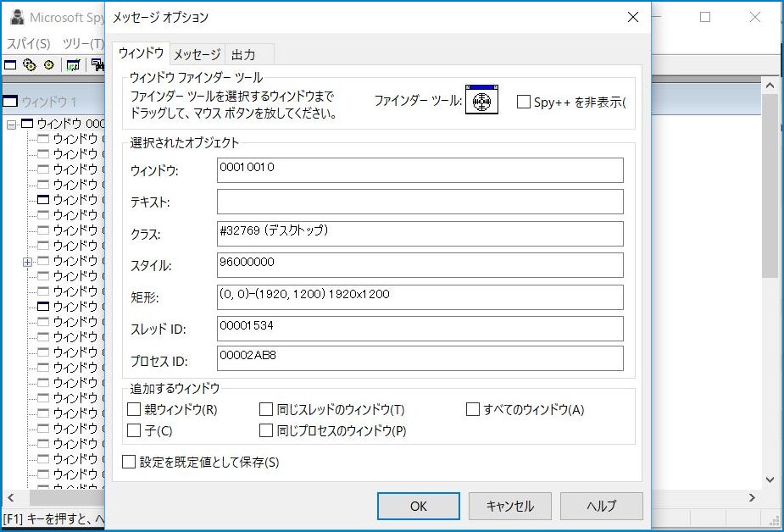Click the window icon beside ウィンドウ 1
The height and width of the screenshot is (532, 784).
pos(10,102)
